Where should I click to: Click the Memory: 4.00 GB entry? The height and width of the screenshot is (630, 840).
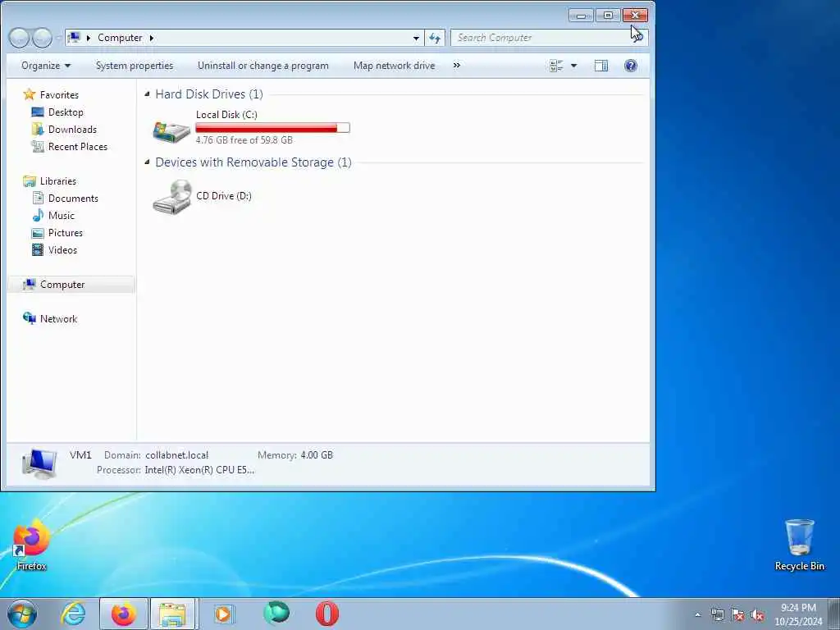pyautogui.click(x=295, y=455)
